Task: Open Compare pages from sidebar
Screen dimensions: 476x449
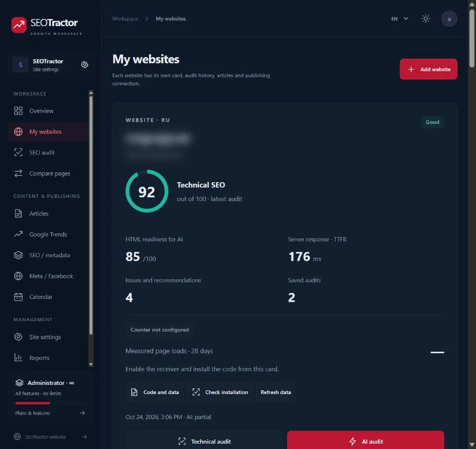Action: [48, 173]
